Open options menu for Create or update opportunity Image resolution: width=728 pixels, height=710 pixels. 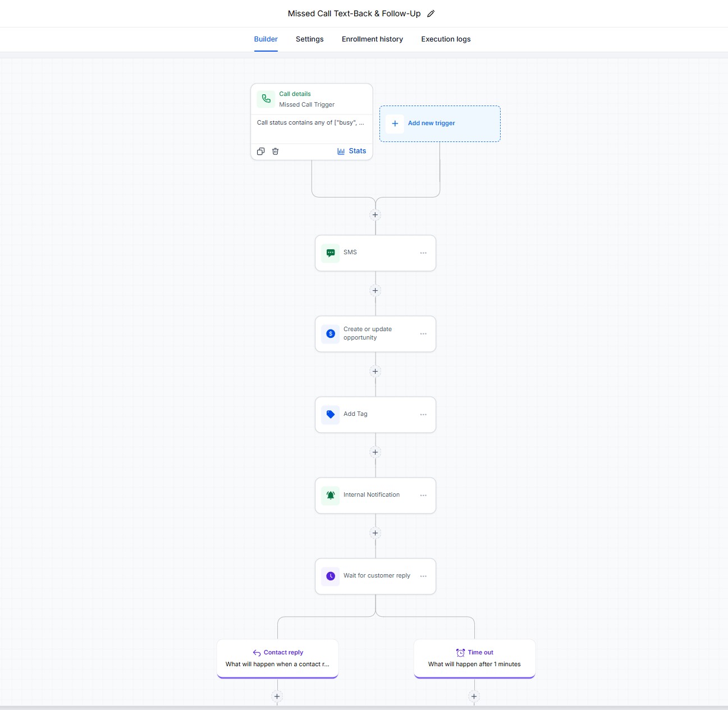coord(423,334)
